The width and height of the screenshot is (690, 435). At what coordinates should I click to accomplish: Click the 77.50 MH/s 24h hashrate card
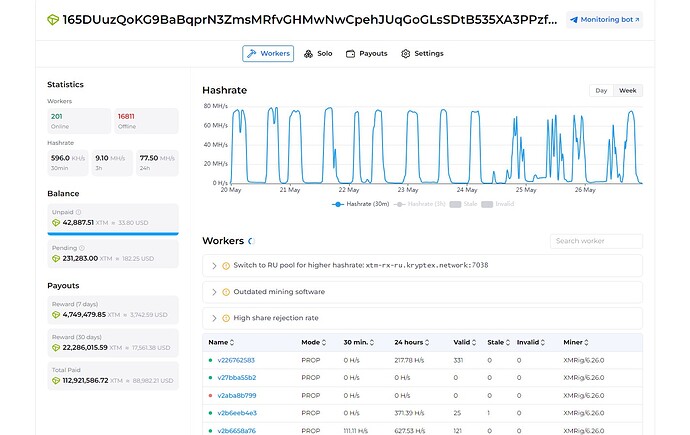pyautogui.click(x=157, y=163)
